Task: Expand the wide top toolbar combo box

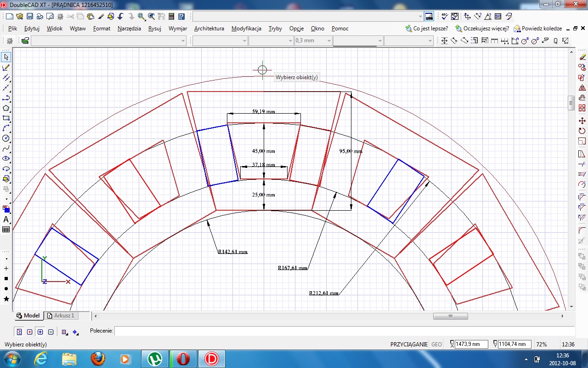Action: pyautogui.click(x=420, y=17)
